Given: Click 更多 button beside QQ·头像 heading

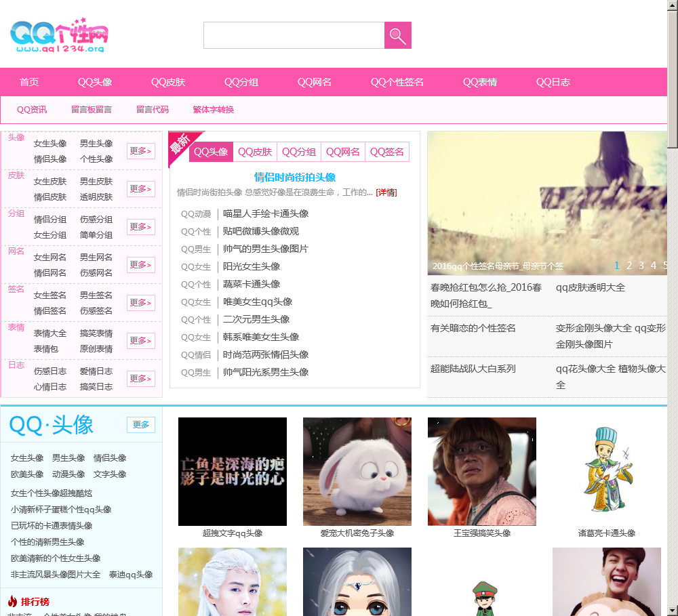Looking at the screenshot, I should point(141,425).
